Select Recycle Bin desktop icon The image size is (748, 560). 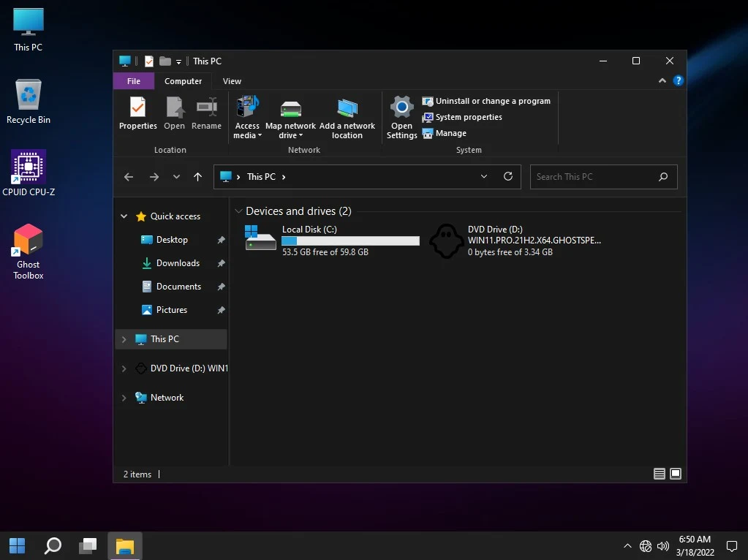pyautogui.click(x=28, y=102)
